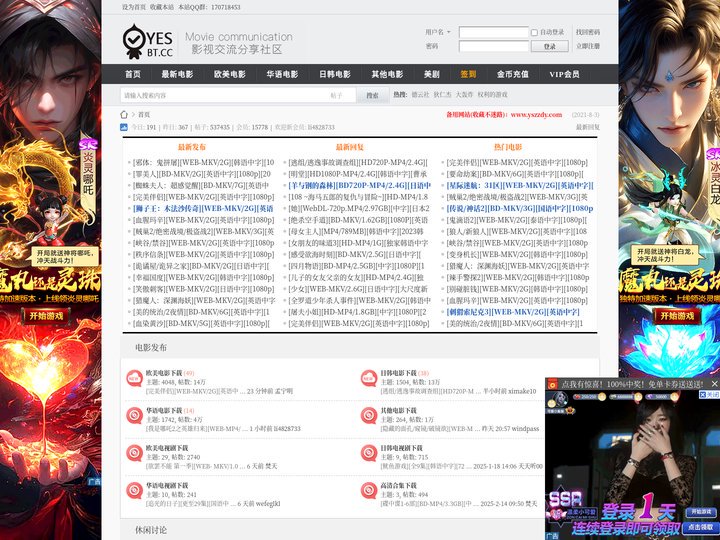The width and height of the screenshot is (720, 540).
Task: Open the 用户名 login type dropdown
Action: 438,32
